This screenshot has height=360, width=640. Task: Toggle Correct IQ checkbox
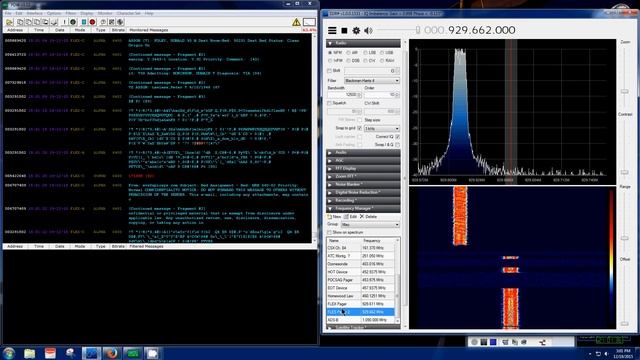coord(397,137)
